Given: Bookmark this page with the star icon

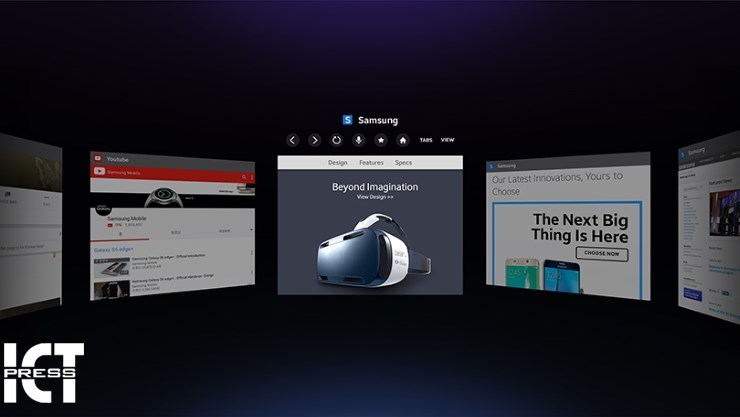Looking at the screenshot, I should point(380,140).
